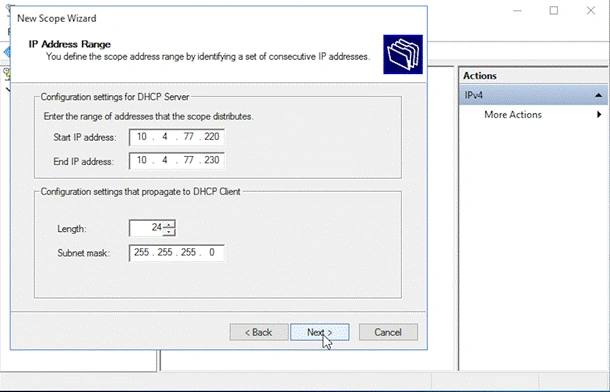
Task: Decrease Length with the down spinner arrow
Action: (169, 232)
